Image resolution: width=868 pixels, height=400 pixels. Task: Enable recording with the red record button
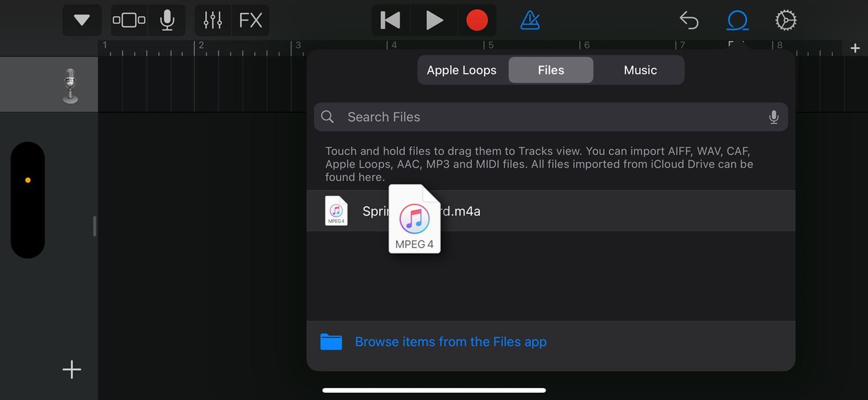pyautogui.click(x=477, y=20)
